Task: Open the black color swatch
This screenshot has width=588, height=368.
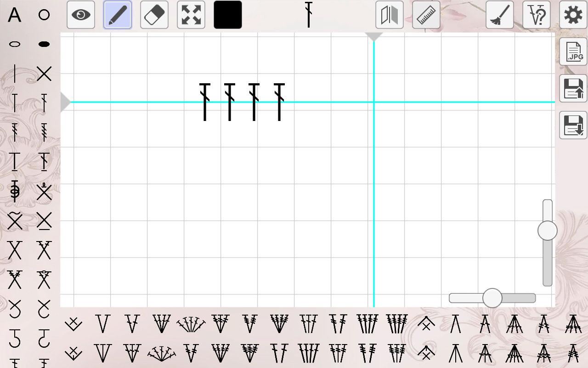Action: click(x=228, y=15)
